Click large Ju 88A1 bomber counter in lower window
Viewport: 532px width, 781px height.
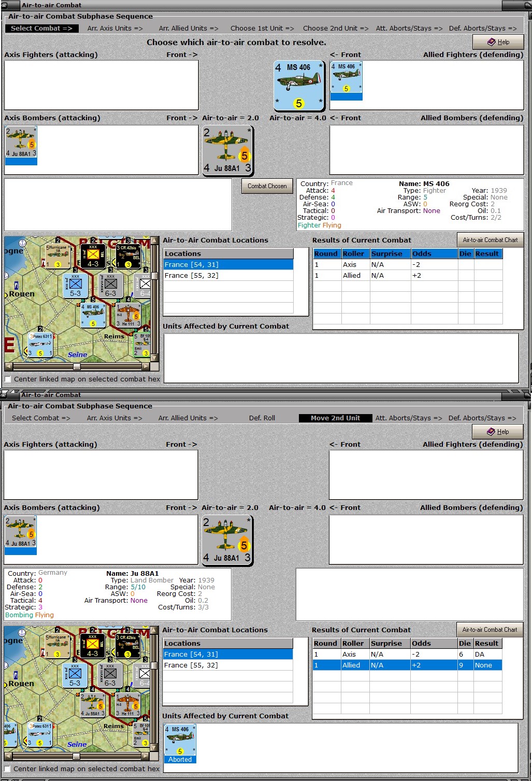click(x=227, y=540)
